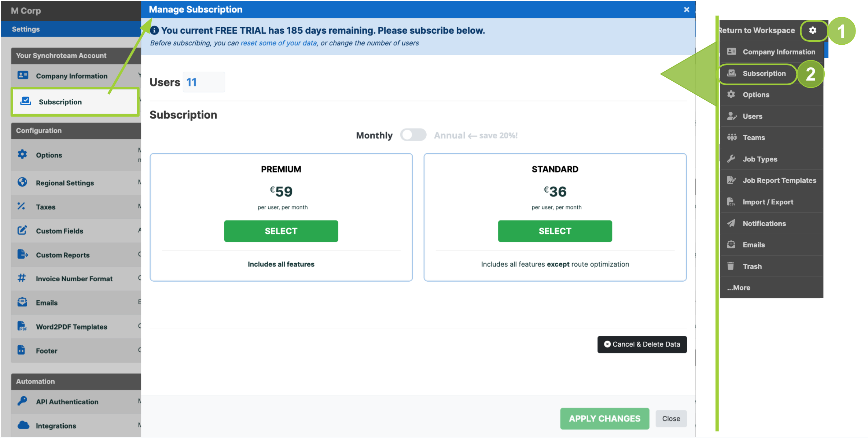Click the Regional Settings globe icon
This screenshot has height=438, width=868.
click(x=23, y=182)
